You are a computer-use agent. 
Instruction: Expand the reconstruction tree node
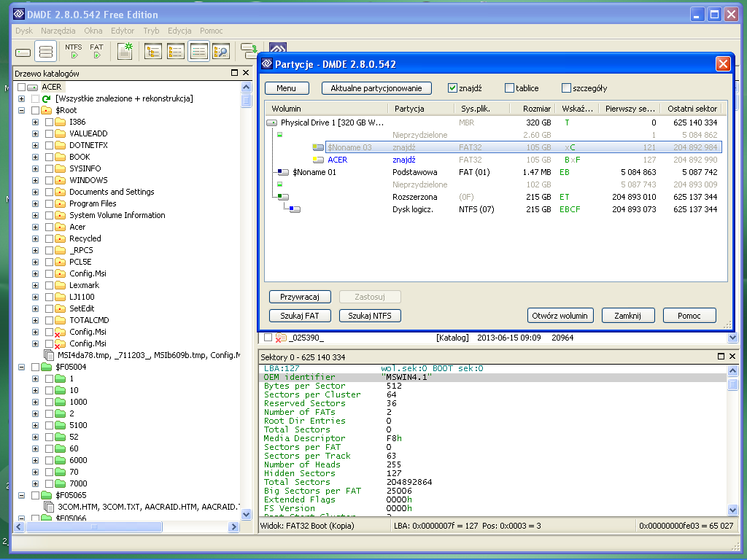point(21,98)
